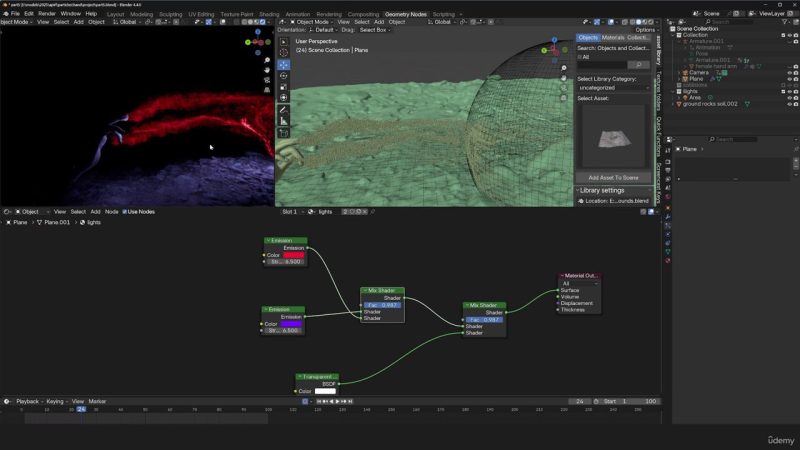Viewport: 800px width, 450px height.
Task: Open the Select Library Category dropdown
Action: click(613, 88)
